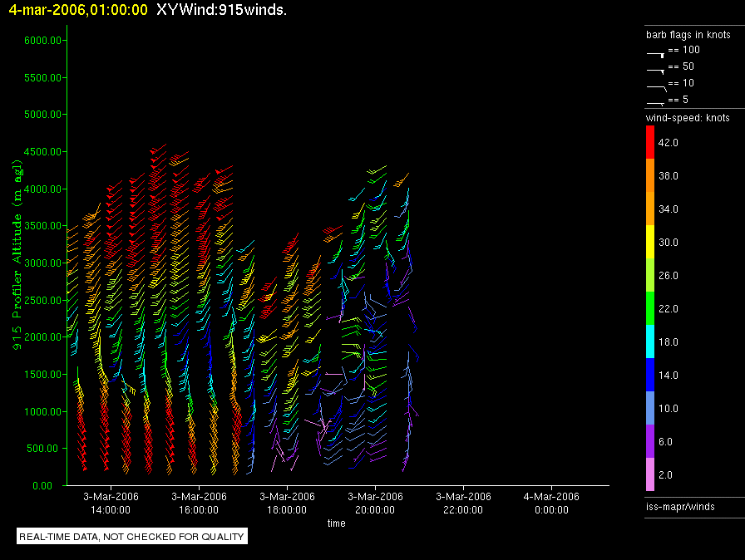Click the 3-Mar-2006 20:00:00 time axis label

374,503
